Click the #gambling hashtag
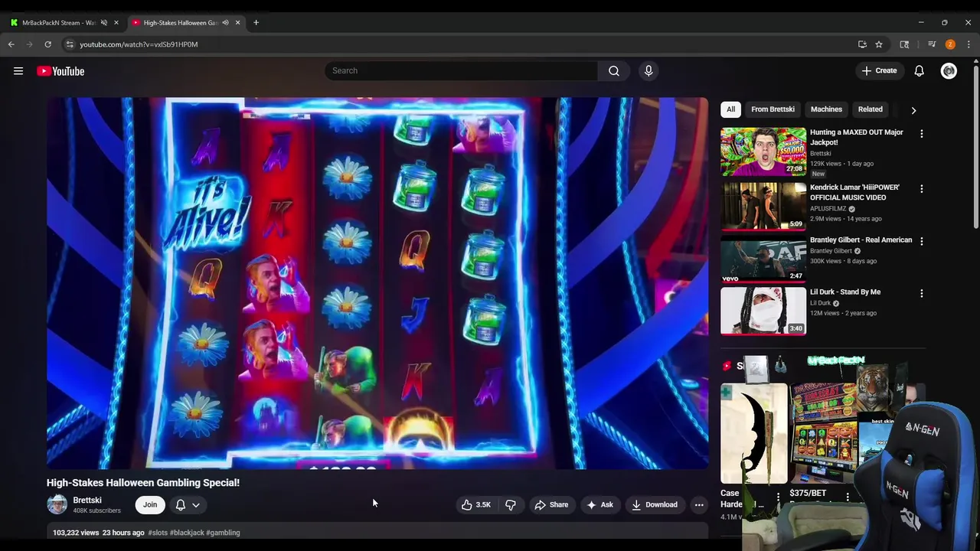 [x=223, y=533]
